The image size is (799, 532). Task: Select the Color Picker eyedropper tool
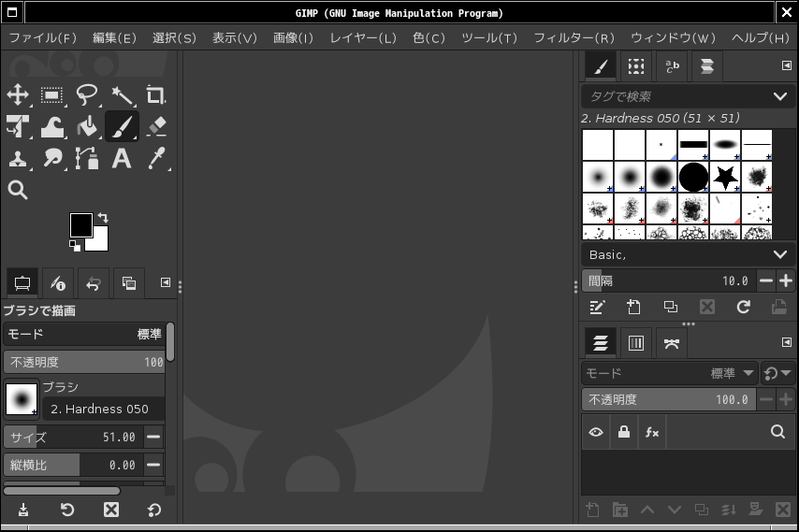[155, 158]
